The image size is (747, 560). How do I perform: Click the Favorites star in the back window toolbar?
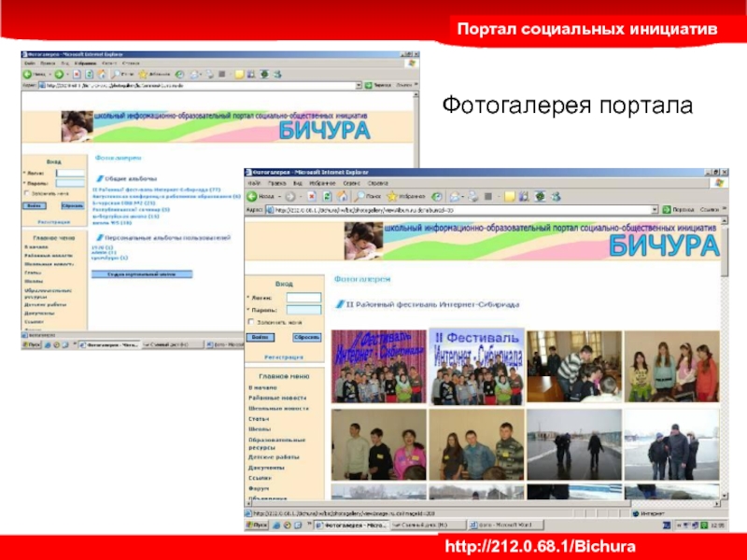point(143,75)
